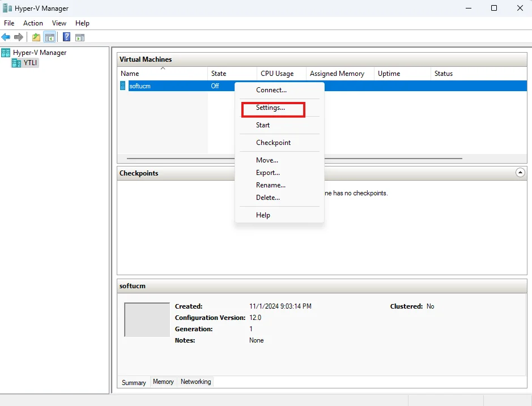Image resolution: width=532 pixels, height=406 pixels.
Task: Click the 'Configuration Version:' field label
Action: (x=210, y=318)
